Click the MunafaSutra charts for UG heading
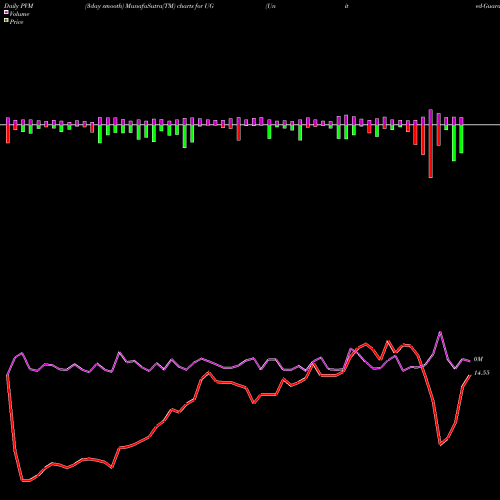Screen dimensions: 500x500 149,6
